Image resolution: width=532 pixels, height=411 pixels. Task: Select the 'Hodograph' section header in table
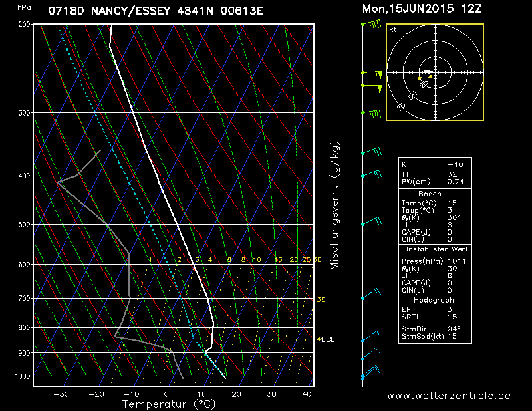tap(435, 300)
